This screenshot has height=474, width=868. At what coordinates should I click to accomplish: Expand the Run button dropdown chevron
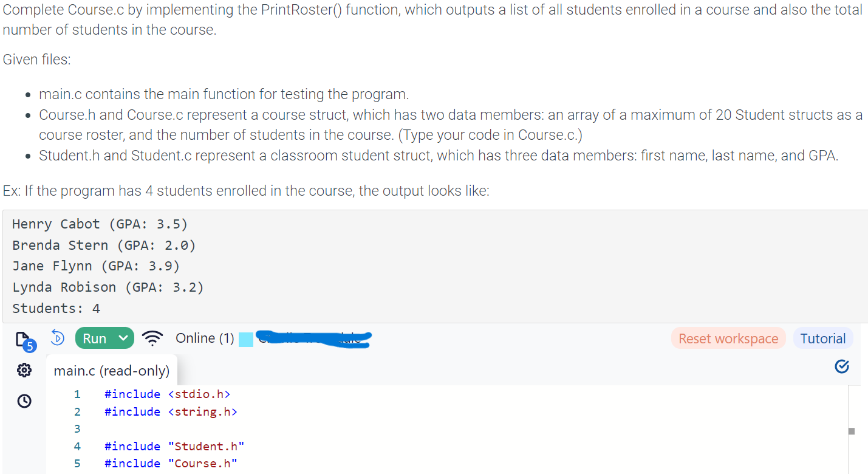124,338
